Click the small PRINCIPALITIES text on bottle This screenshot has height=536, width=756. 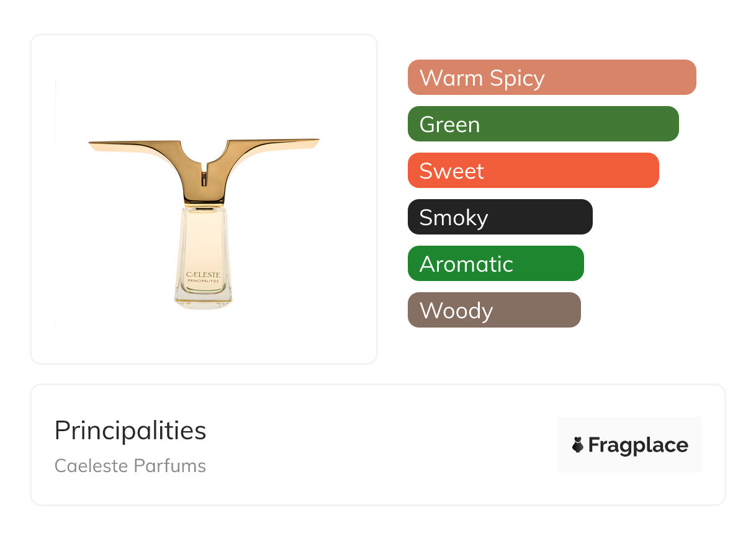coord(204,281)
